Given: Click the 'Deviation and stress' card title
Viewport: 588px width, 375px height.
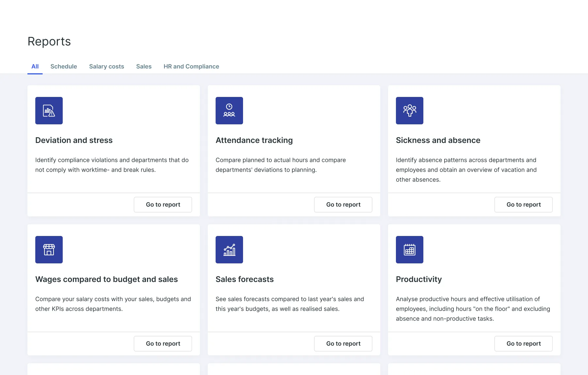Looking at the screenshot, I should pos(74,140).
